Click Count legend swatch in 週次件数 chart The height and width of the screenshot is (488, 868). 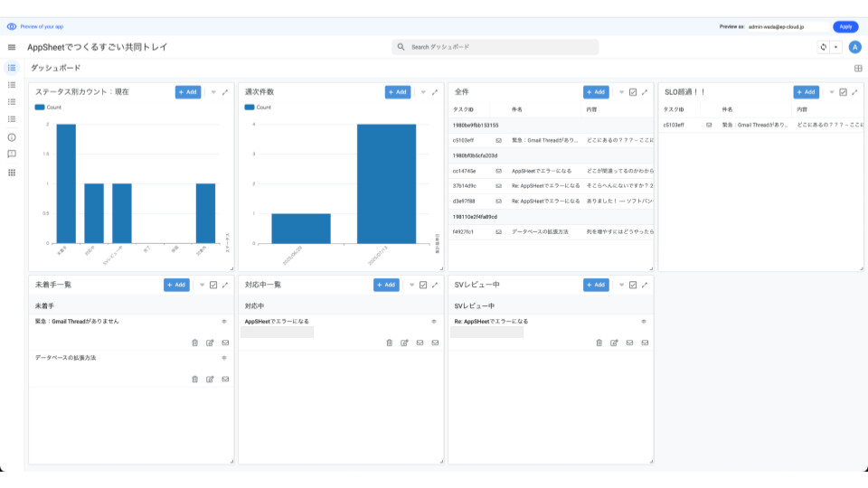pos(250,108)
